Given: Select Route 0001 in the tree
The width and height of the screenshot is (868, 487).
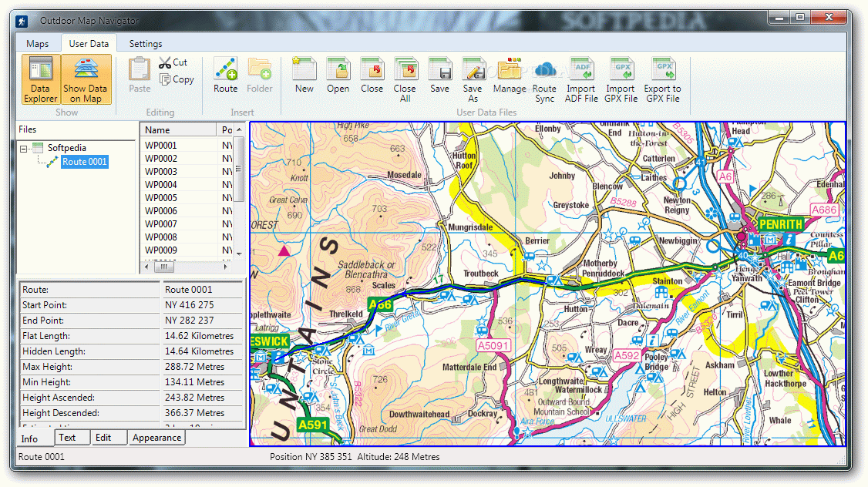Looking at the screenshot, I should (x=84, y=162).
